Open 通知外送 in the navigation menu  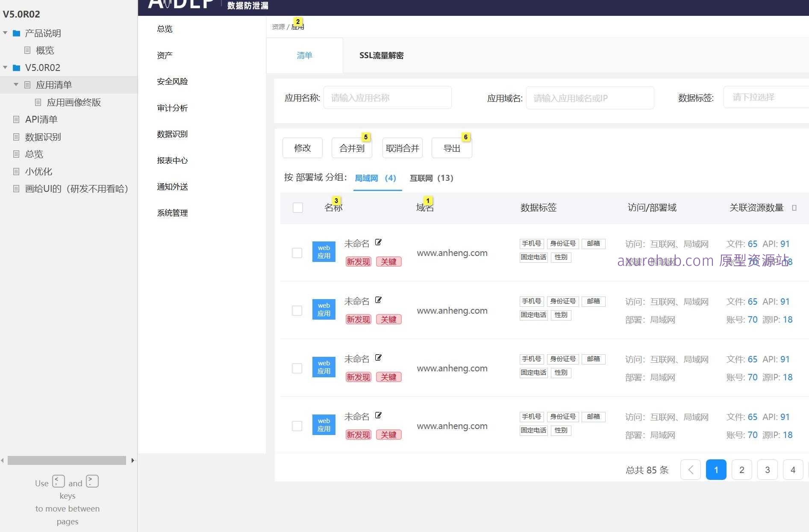tap(172, 187)
